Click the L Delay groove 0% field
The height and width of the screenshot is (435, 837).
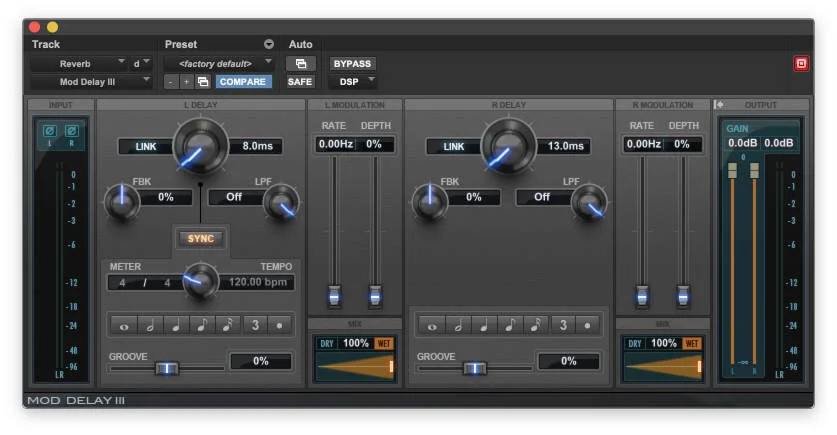pyautogui.click(x=261, y=361)
